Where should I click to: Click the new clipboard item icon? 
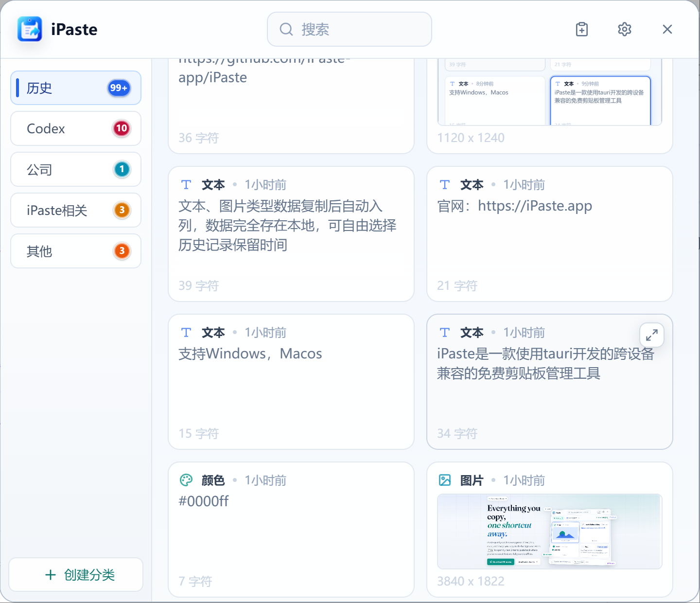click(582, 29)
